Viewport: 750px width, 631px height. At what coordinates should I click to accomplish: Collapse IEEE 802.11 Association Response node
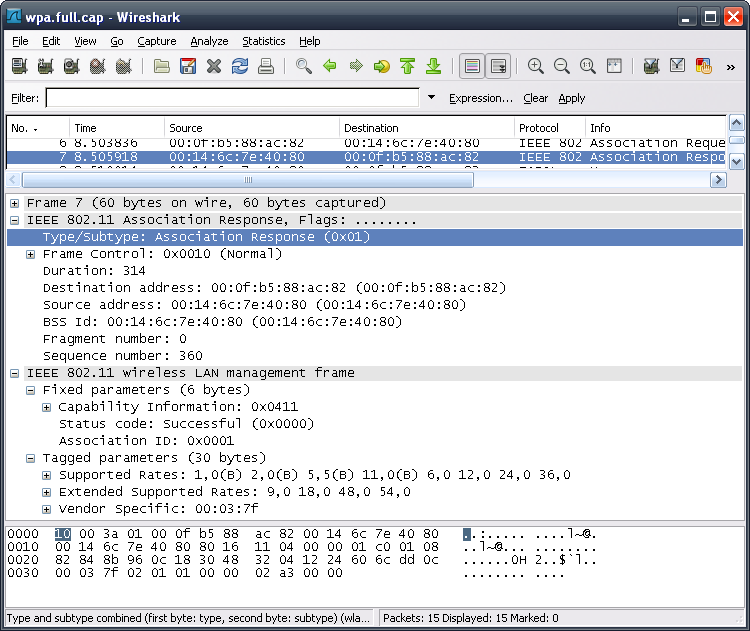point(15,220)
